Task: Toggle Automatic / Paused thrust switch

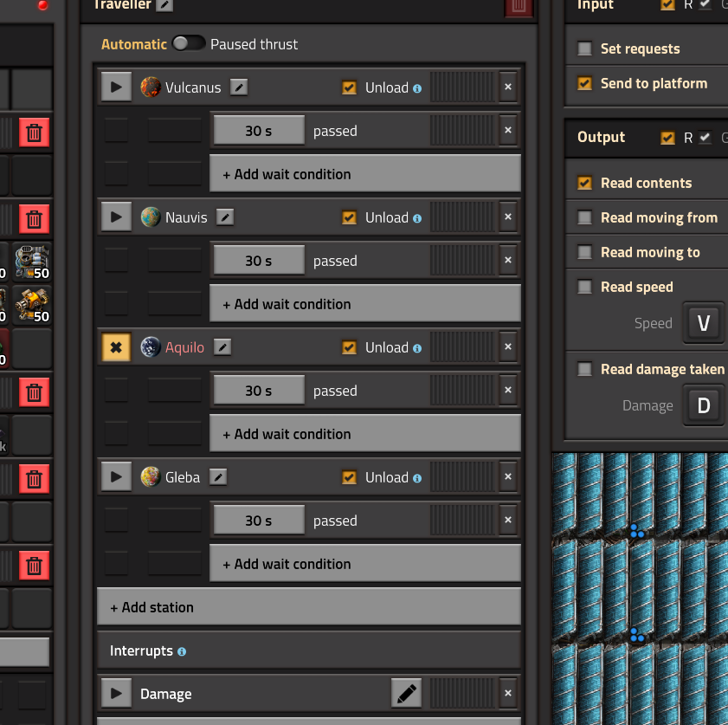Action: (x=189, y=43)
